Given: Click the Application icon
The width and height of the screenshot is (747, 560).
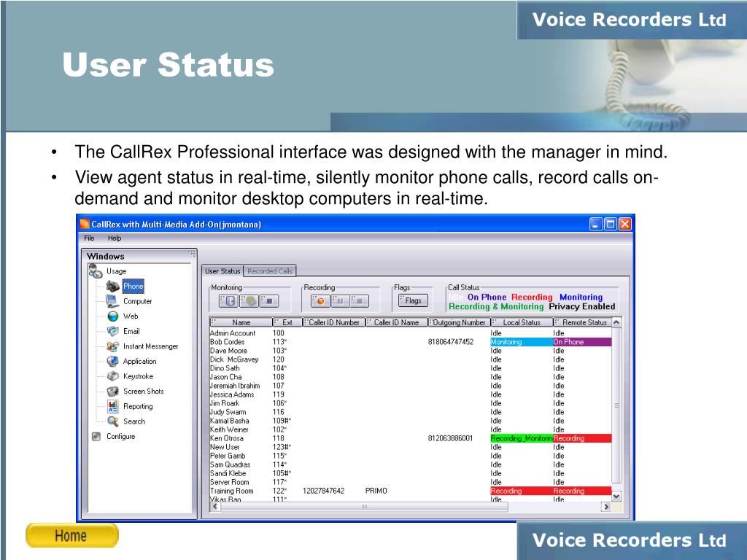Looking at the screenshot, I should [x=113, y=361].
